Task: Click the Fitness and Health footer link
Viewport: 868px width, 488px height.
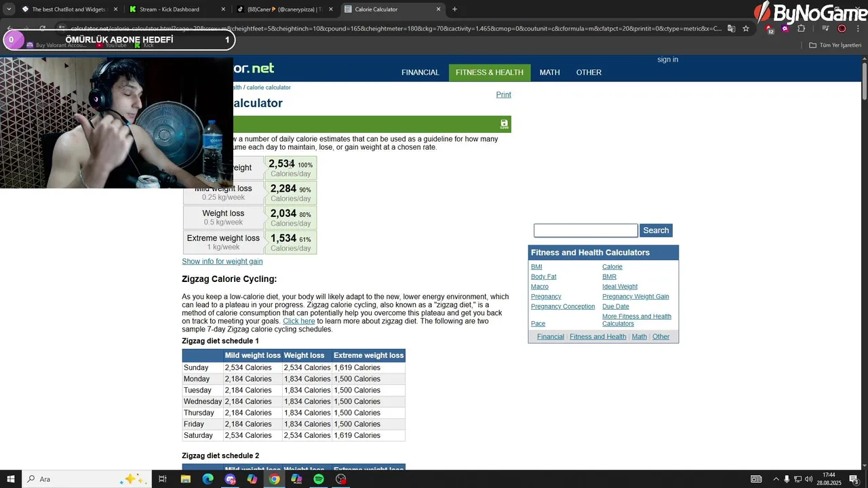Action: tap(597, 337)
